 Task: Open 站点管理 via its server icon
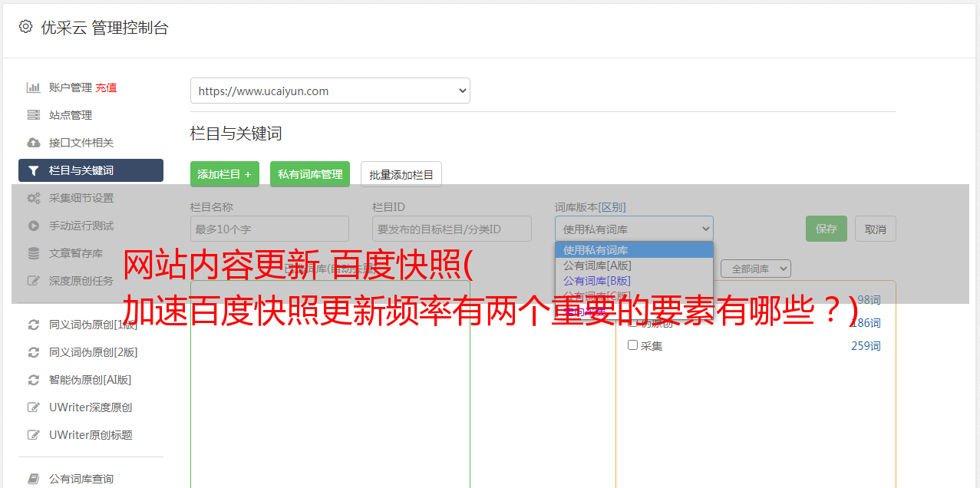34,115
